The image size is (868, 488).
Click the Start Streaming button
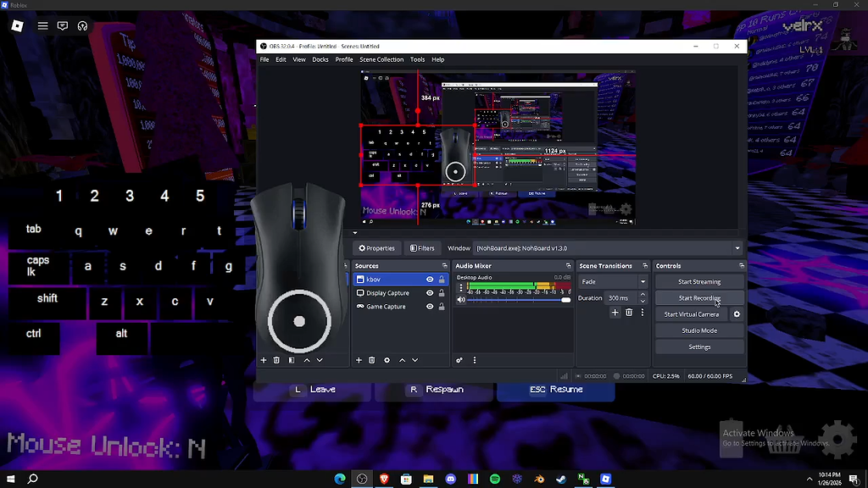[699, 282]
